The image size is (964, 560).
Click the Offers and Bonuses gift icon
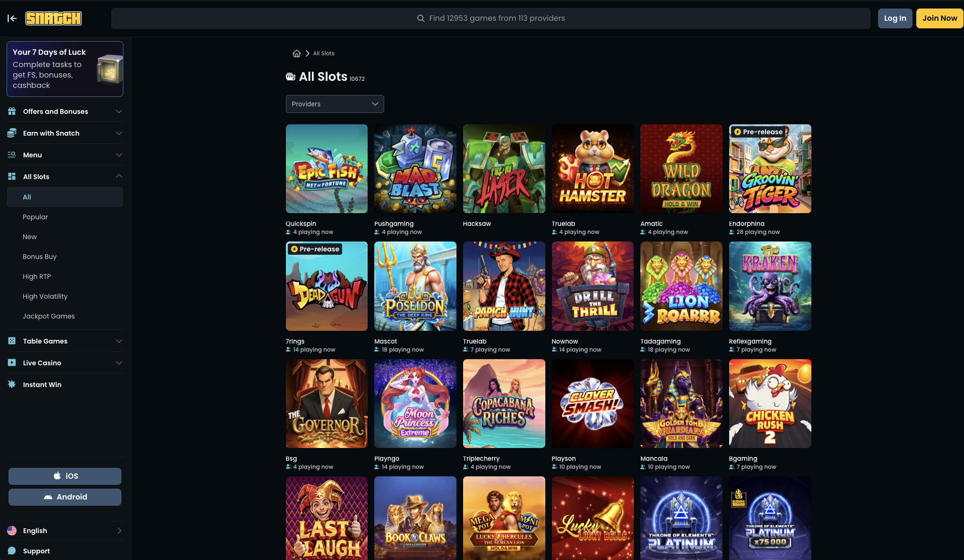pos(12,112)
